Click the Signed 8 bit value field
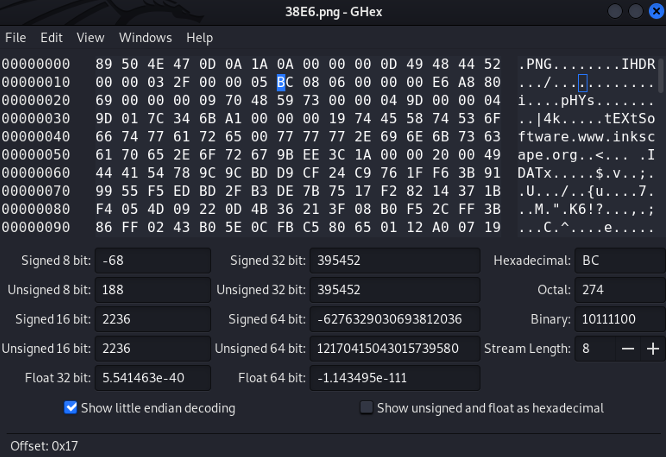666x457 pixels. 152,260
